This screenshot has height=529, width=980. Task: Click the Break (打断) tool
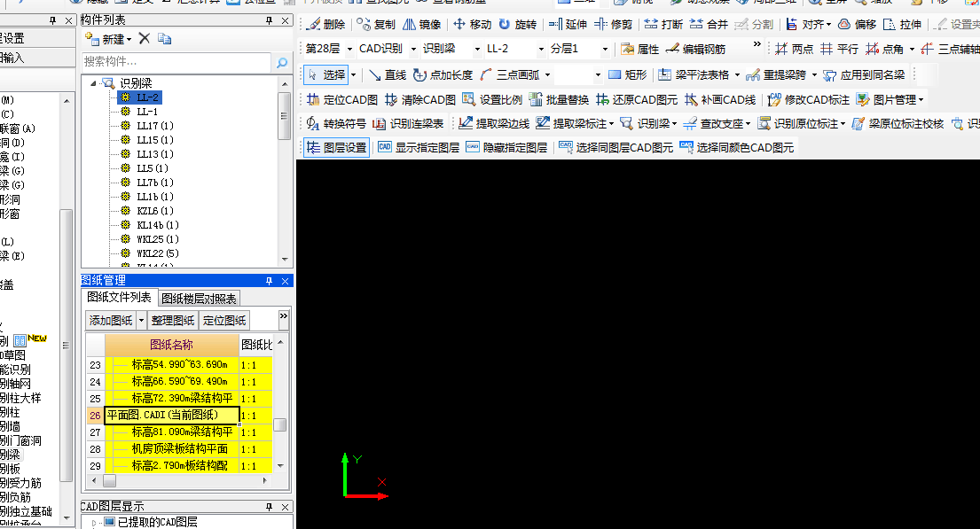tap(663, 24)
